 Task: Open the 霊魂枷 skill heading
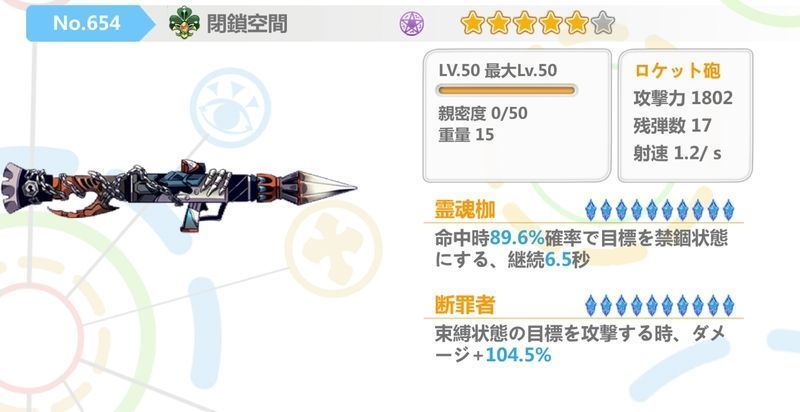point(465,210)
